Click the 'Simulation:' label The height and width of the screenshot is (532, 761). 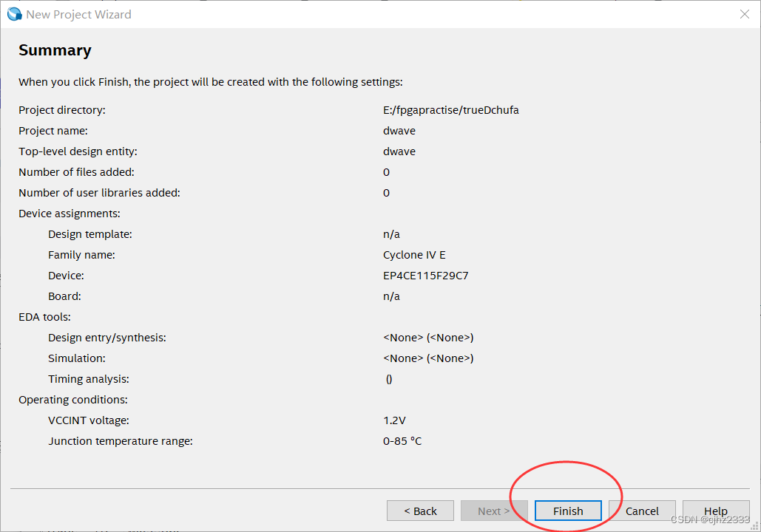pos(77,358)
